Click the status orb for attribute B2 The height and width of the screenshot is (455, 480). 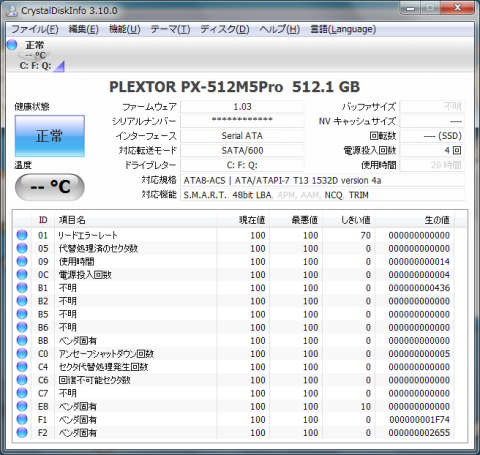(22, 301)
